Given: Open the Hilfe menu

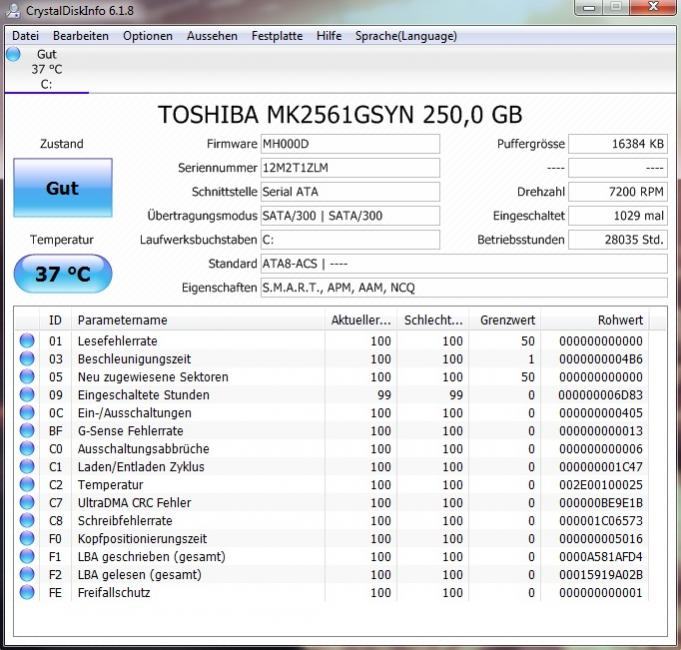Looking at the screenshot, I should coord(329,36).
